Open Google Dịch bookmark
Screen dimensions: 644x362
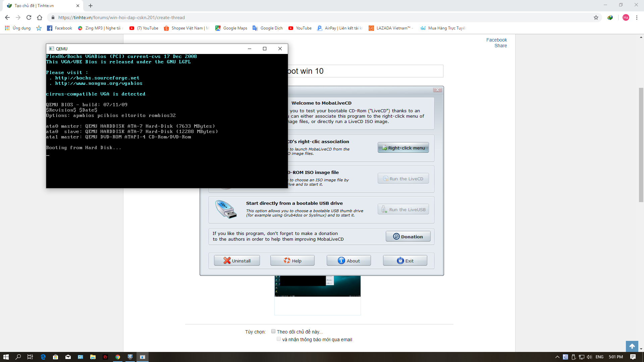(x=268, y=28)
